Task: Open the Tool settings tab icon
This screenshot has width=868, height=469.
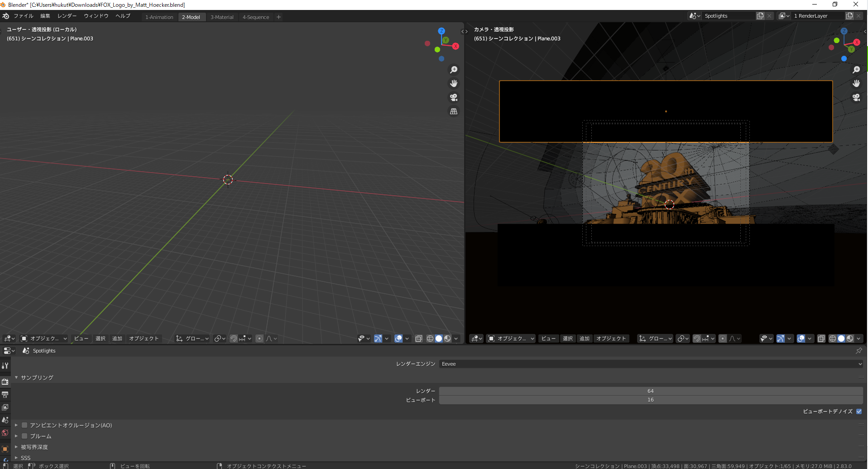Action: tap(5, 365)
